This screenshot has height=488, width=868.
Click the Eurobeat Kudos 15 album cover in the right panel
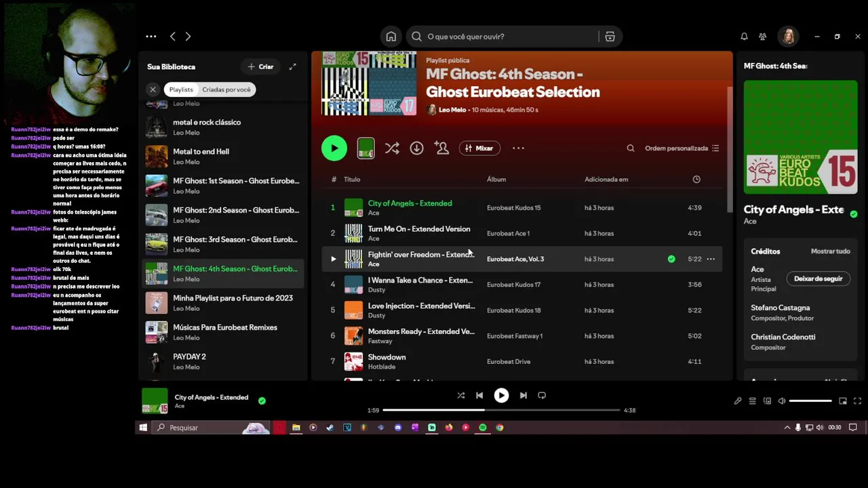(x=800, y=138)
